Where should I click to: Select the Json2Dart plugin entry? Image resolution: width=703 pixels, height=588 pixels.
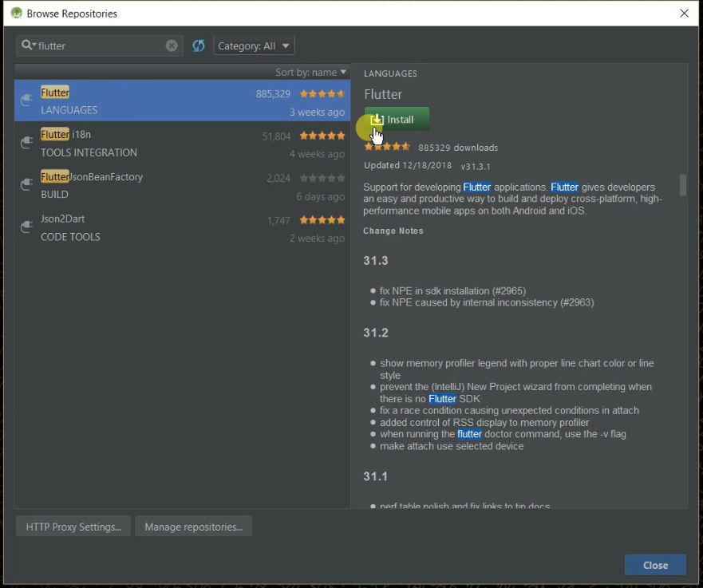pyautogui.click(x=160, y=227)
